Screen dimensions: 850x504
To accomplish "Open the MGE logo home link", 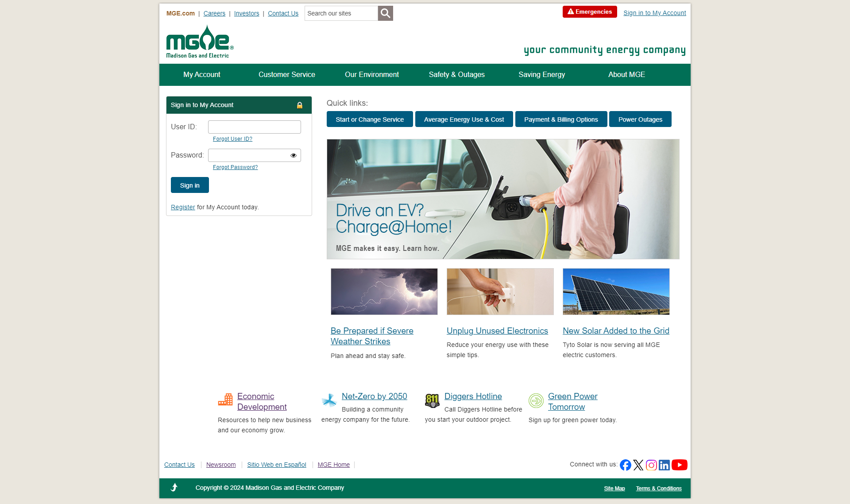I will [200, 42].
